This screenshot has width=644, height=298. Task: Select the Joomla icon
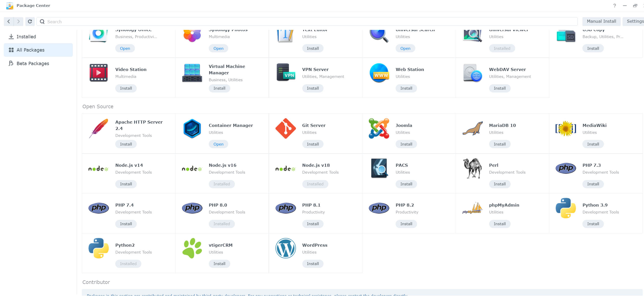(379, 128)
